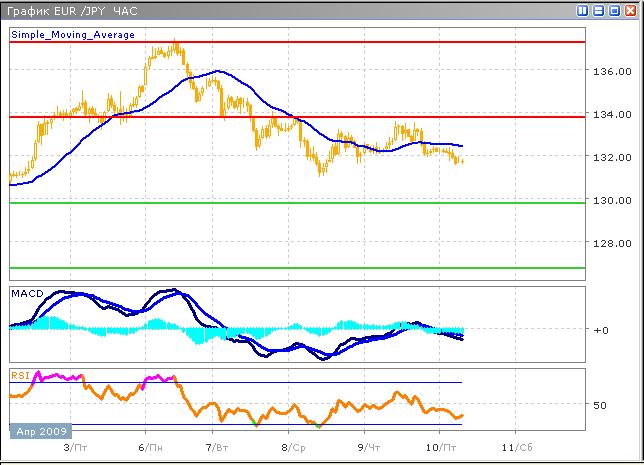Click the 134.00 price axis label
The image size is (644, 465).
click(612, 114)
